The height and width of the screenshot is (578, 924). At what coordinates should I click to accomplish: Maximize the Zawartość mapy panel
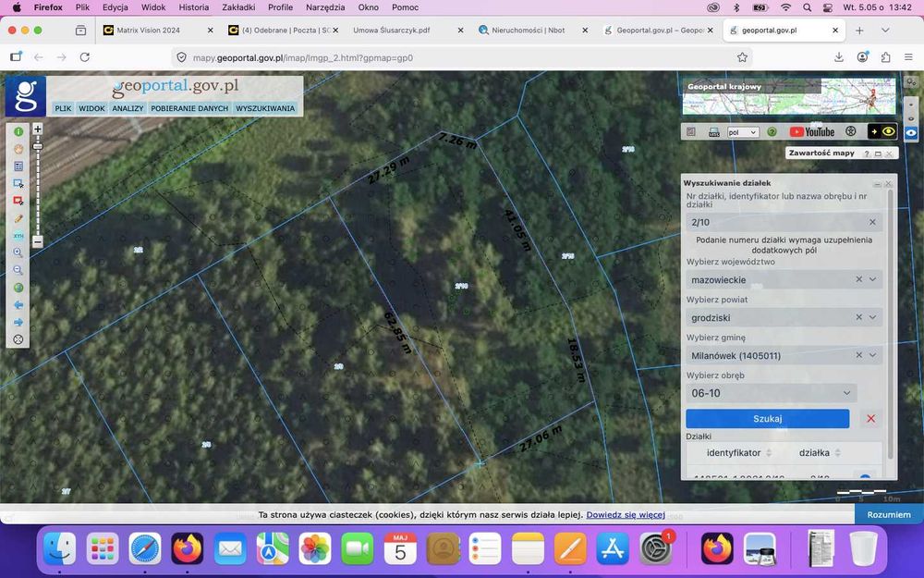878,154
